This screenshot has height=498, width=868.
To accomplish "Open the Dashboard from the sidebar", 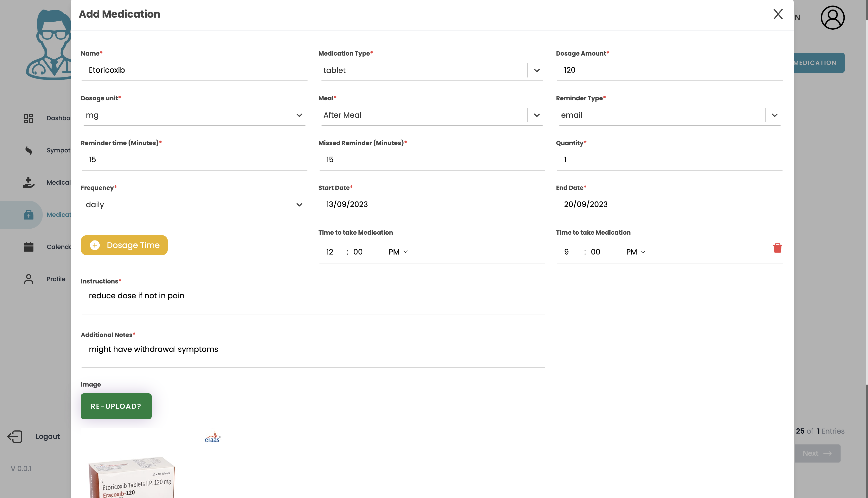I will pyautogui.click(x=29, y=118).
